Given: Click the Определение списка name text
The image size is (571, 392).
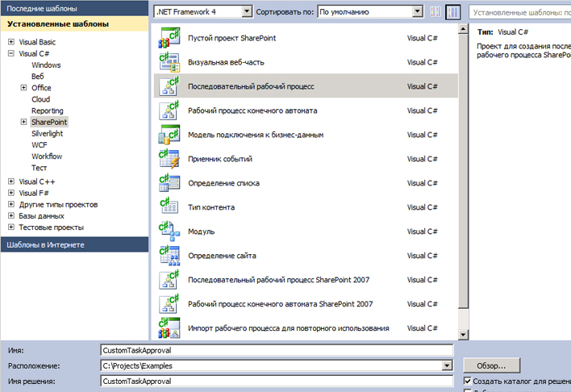Looking at the screenshot, I should pos(223,183).
